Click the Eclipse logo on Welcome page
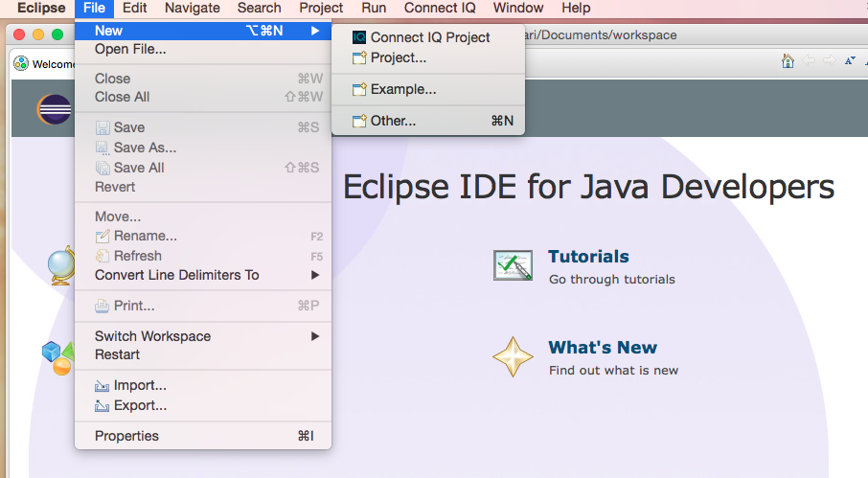The width and height of the screenshot is (868, 478). (x=55, y=109)
